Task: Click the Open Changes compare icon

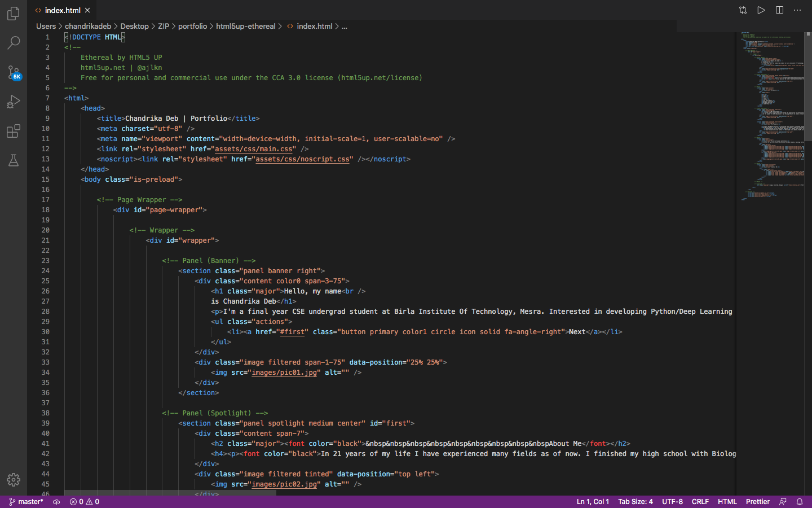Action: pos(743,10)
